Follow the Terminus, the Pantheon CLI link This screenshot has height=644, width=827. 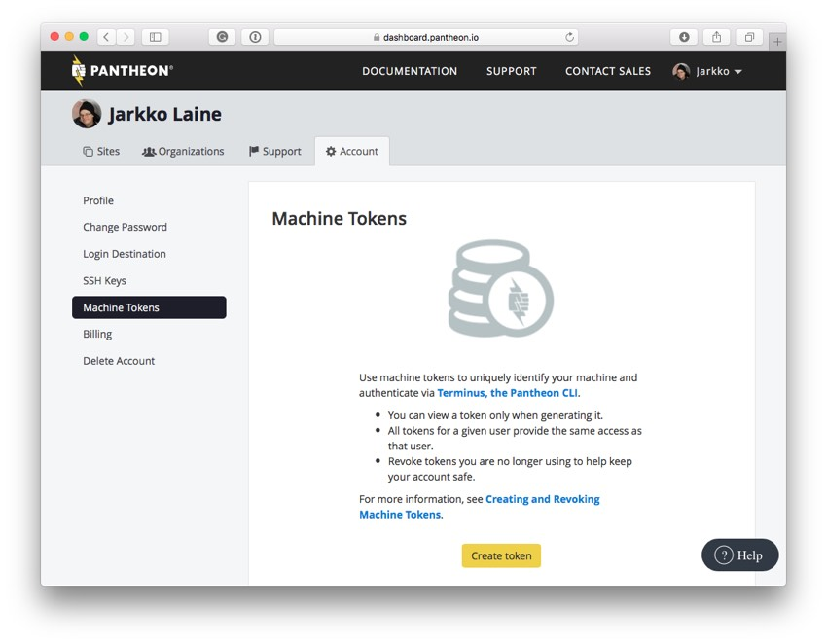[x=507, y=393]
